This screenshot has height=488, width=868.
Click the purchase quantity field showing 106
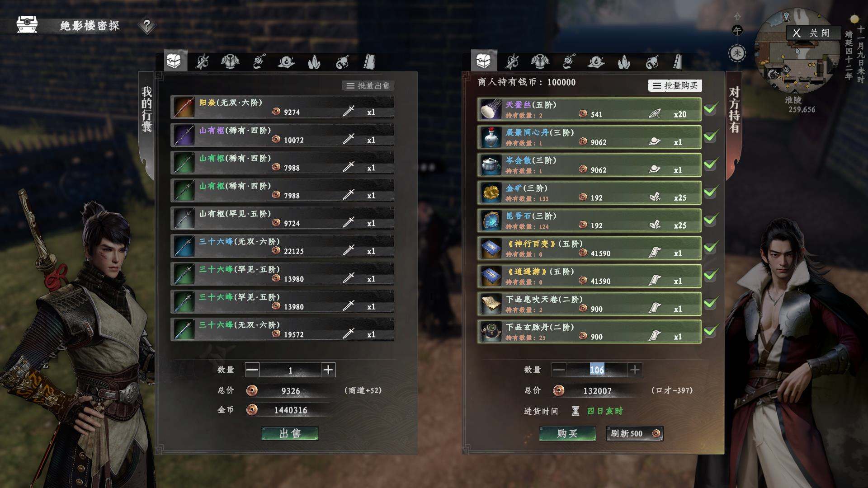[597, 370]
